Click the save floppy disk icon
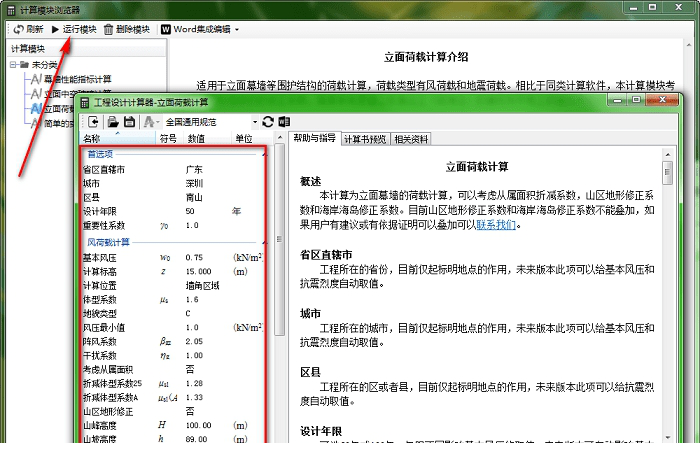 coord(129,121)
